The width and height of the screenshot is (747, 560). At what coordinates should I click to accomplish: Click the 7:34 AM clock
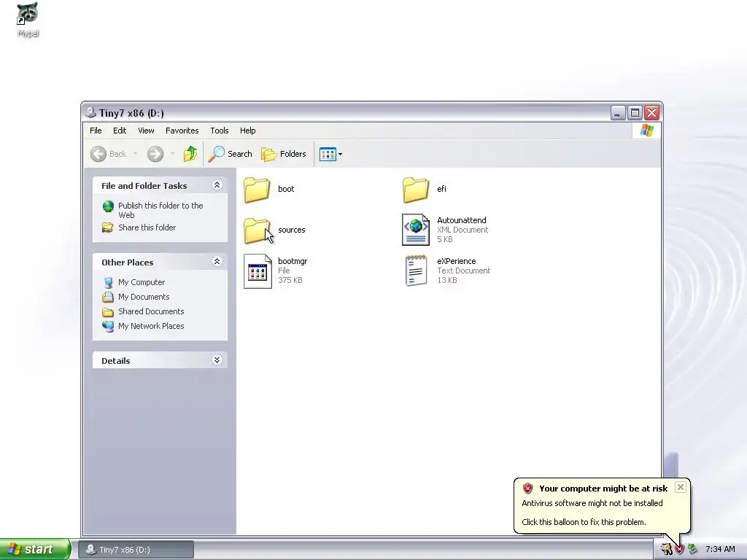(720, 550)
